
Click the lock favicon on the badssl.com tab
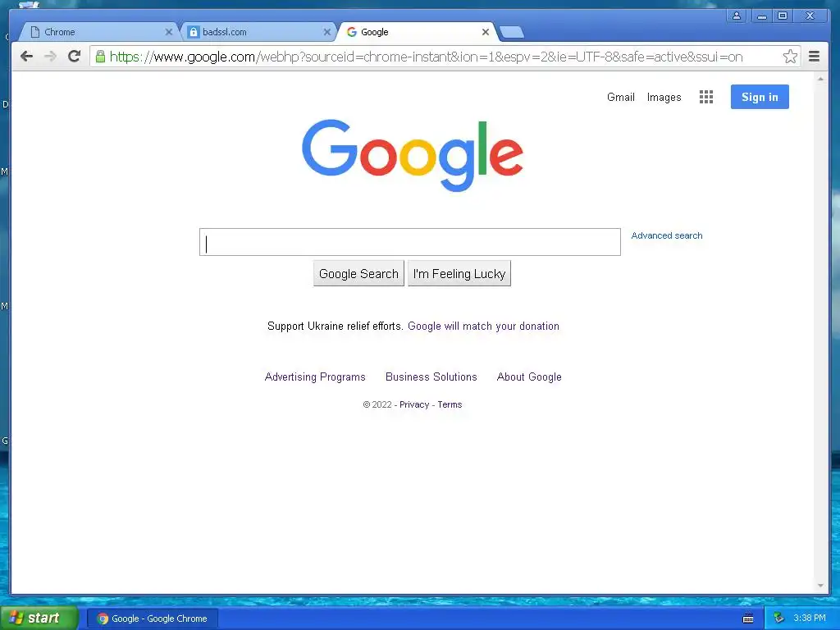[194, 32]
